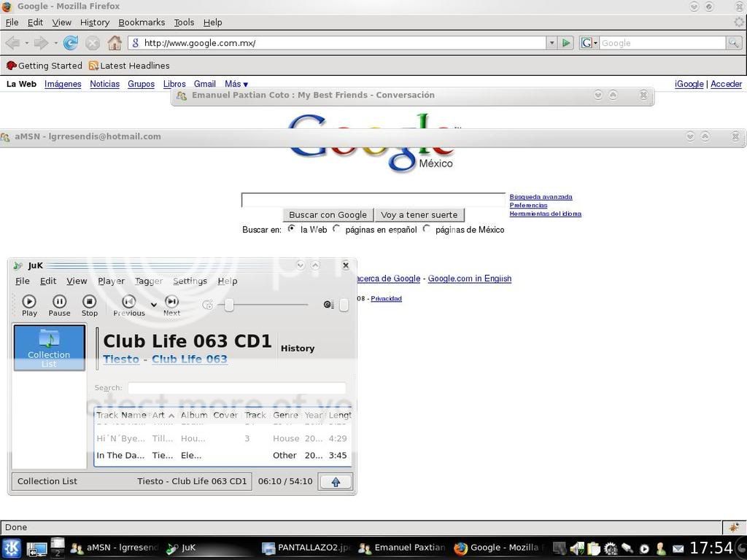Choose 'páginas en español' search option
This screenshot has width=747, height=560.
click(x=336, y=229)
